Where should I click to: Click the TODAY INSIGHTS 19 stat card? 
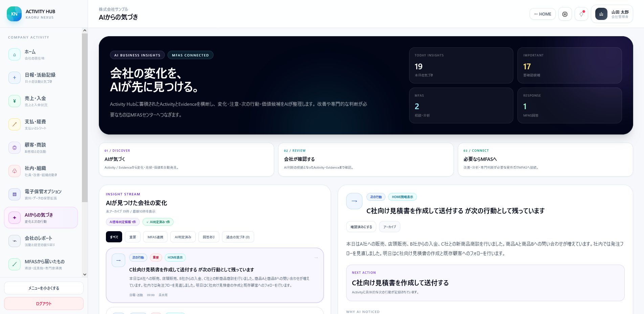pyautogui.click(x=461, y=65)
